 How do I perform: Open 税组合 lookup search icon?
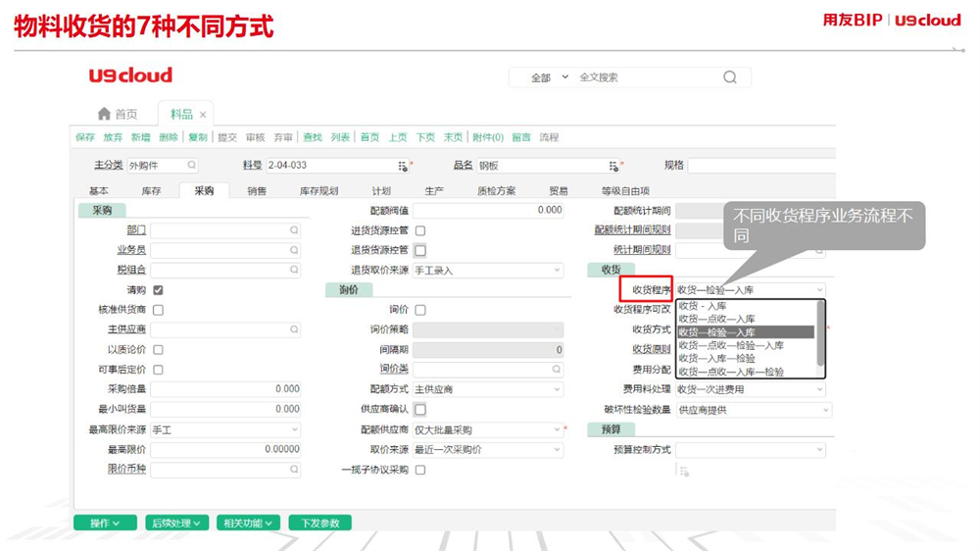[294, 270]
